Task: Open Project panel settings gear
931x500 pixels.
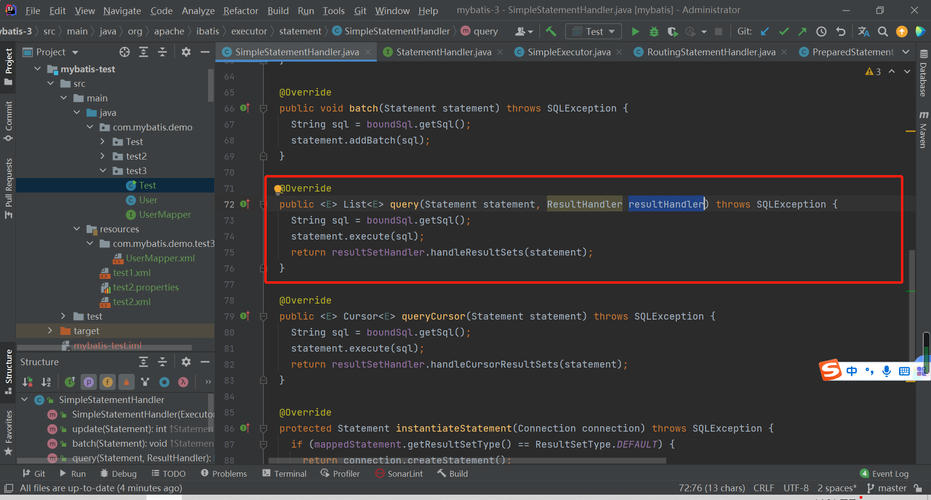Action: coord(186,52)
